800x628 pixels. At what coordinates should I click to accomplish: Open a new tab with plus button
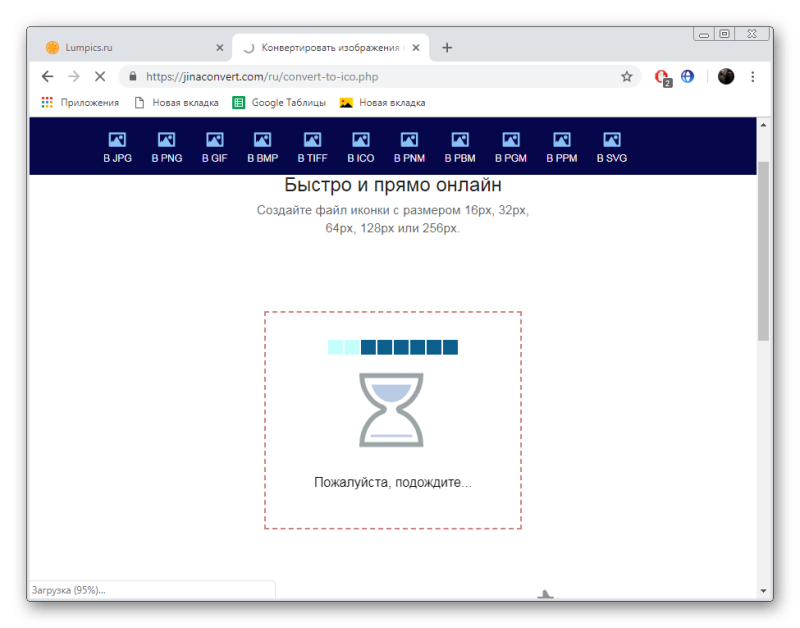coord(447,47)
